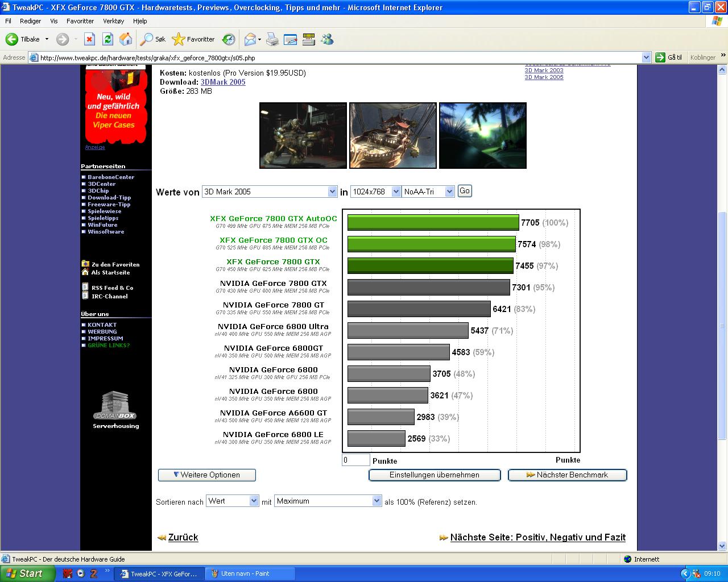Open the WinFuture partner link
The height and width of the screenshot is (582, 728).
[x=102, y=225]
